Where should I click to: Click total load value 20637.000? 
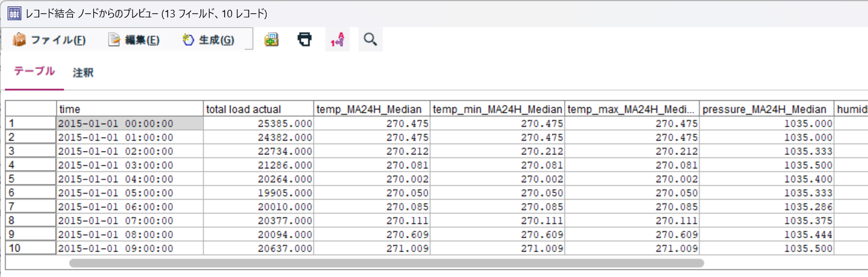pos(259,248)
